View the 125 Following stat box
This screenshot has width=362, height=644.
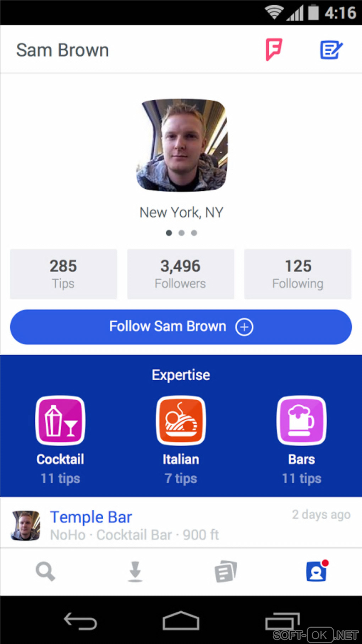[x=298, y=274]
